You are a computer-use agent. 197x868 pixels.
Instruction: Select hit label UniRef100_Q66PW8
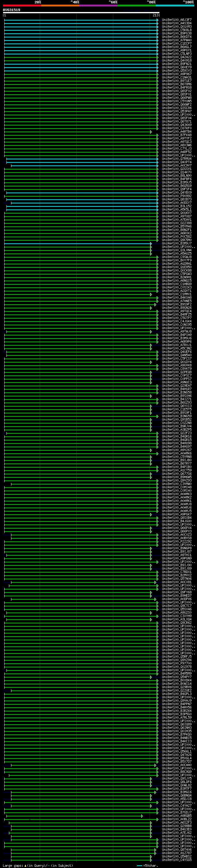[x=177, y=98]
